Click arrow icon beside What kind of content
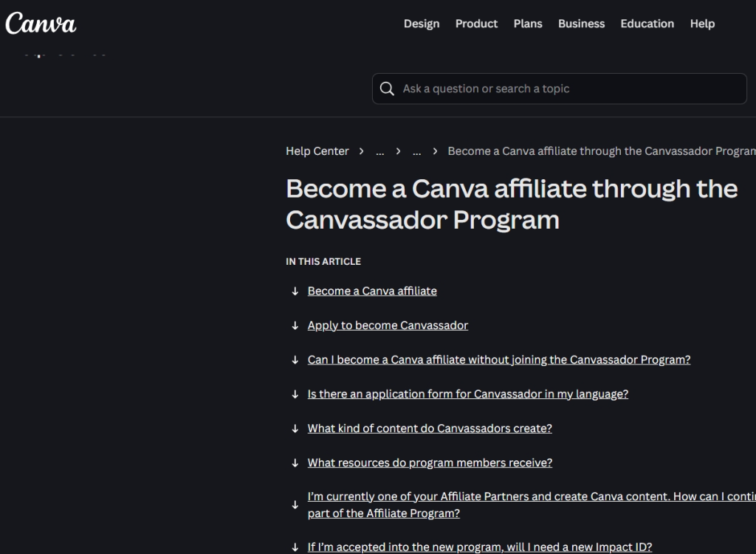The height and width of the screenshot is (554, 756). 295,429
